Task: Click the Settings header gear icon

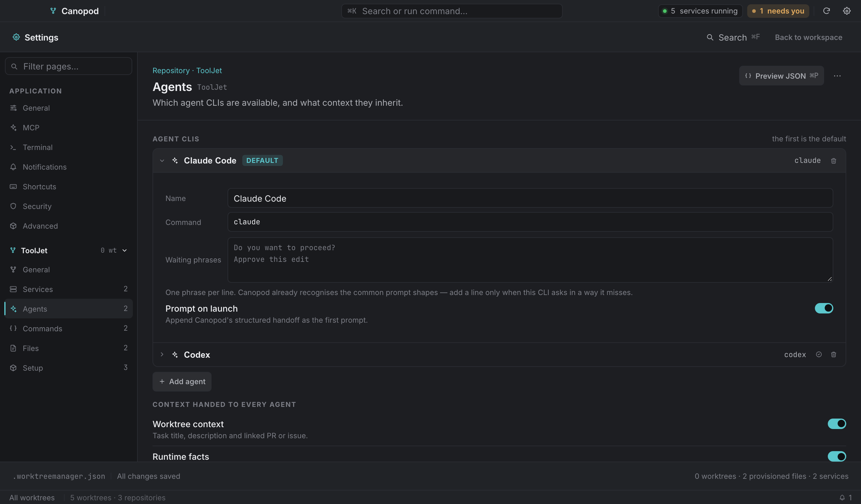Action: (16, 37)
